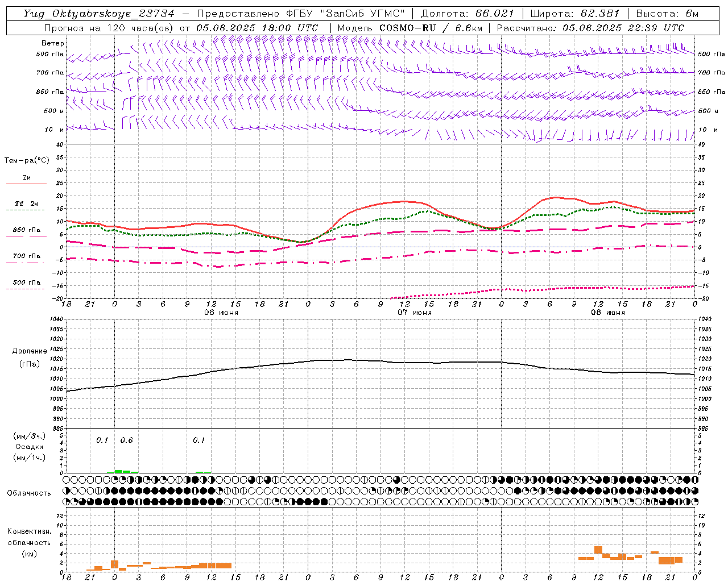Click the 07 июня date label
Image resolution: width=728 pixels, height=582 pixels.
coord(415,313)
